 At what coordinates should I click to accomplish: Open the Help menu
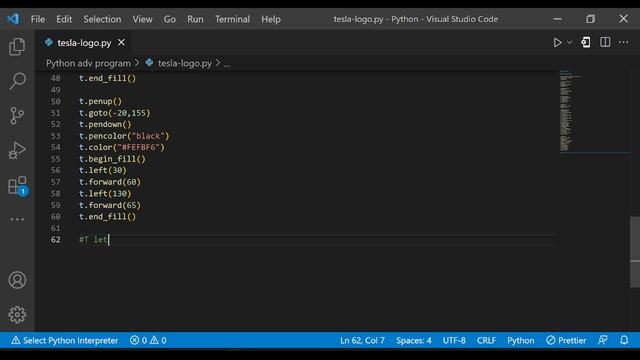[271, 19]
